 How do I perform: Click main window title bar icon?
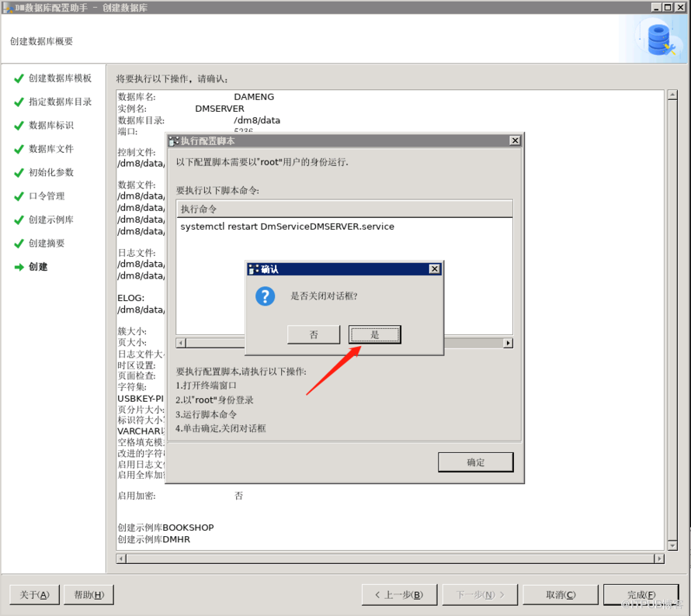8,8
